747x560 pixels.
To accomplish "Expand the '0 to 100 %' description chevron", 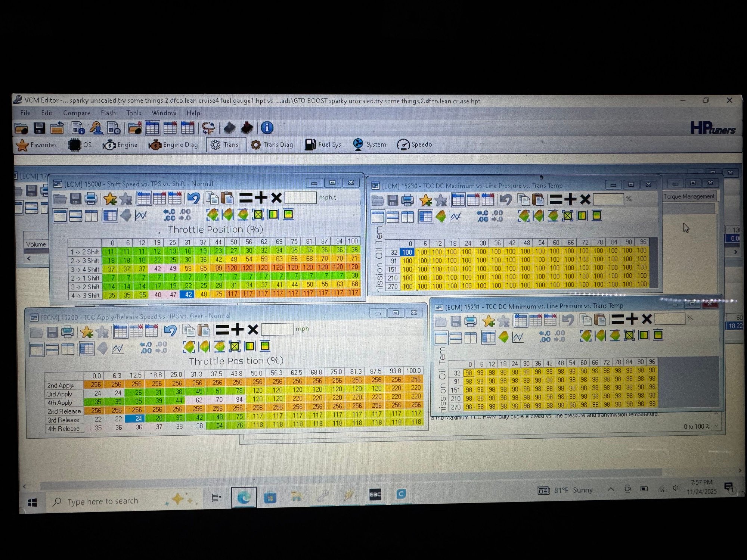I will (x=716, y=426).
